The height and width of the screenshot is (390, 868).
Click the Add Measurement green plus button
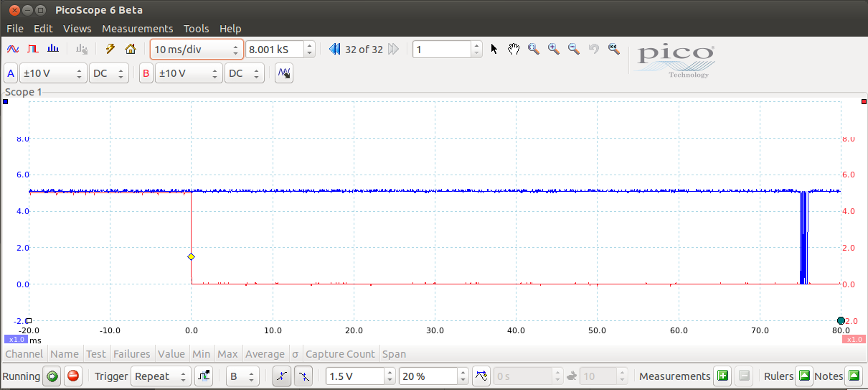722,376
